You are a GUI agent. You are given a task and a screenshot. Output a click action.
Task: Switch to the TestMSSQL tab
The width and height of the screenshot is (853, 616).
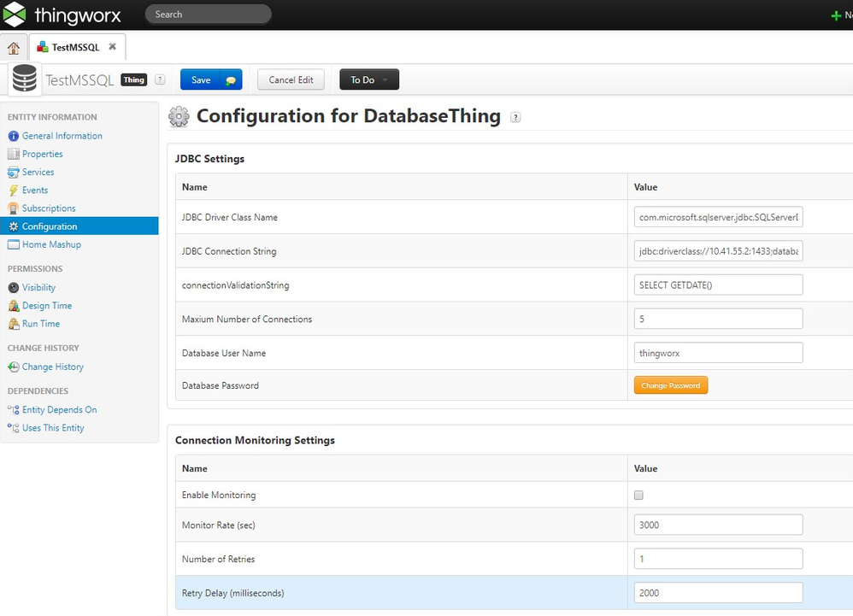tap(74, 47)
